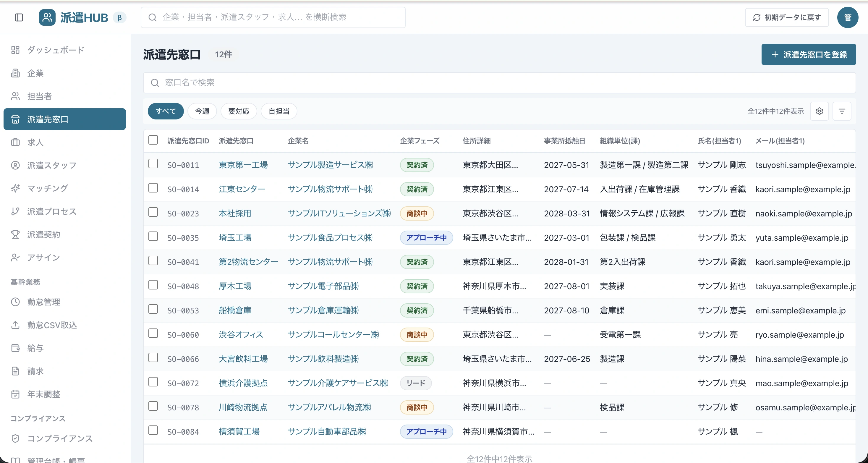Open サンプルITソリューションズ㈱ link

coord(339,213)
